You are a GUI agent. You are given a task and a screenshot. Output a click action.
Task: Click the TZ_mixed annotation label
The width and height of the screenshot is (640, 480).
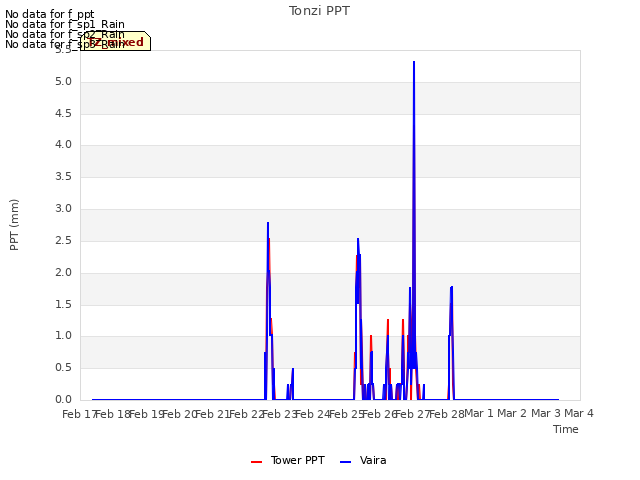116,41
